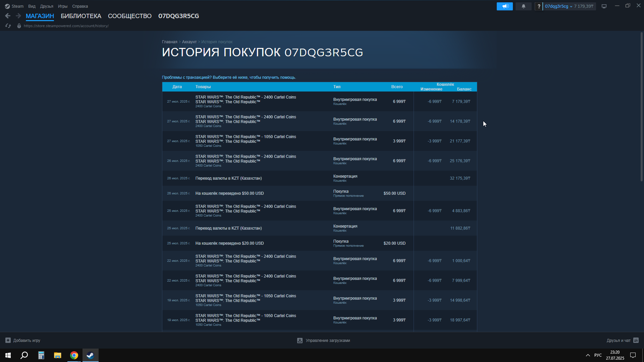Click Steam icon in taskbar

(91, 355)
